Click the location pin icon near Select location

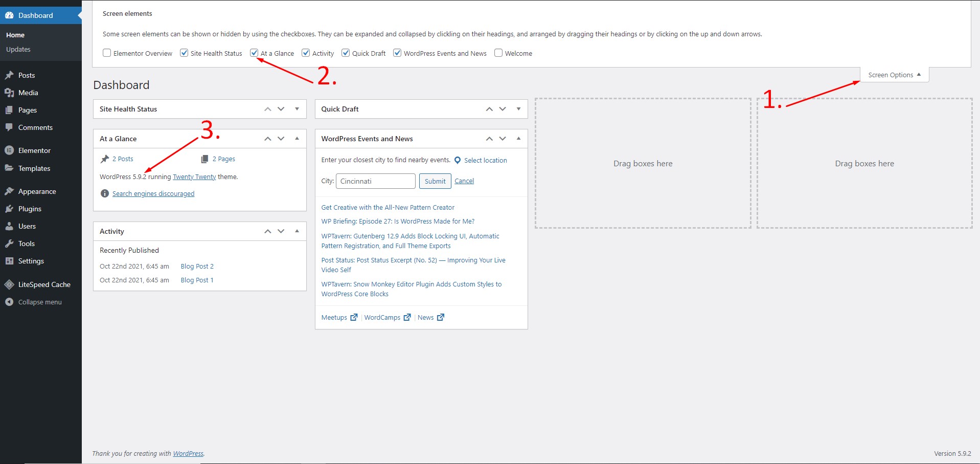(458, 160)
